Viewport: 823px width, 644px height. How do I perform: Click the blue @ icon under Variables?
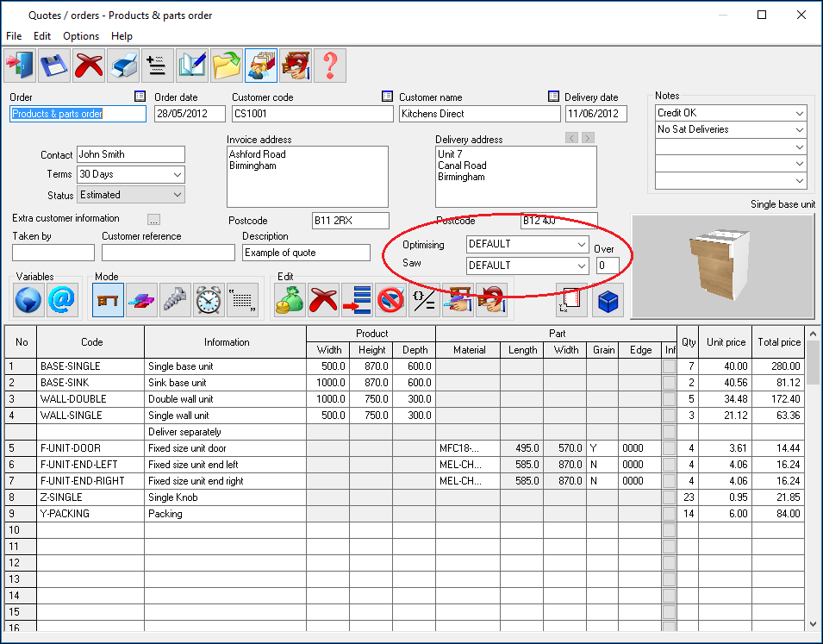(62, 300)
